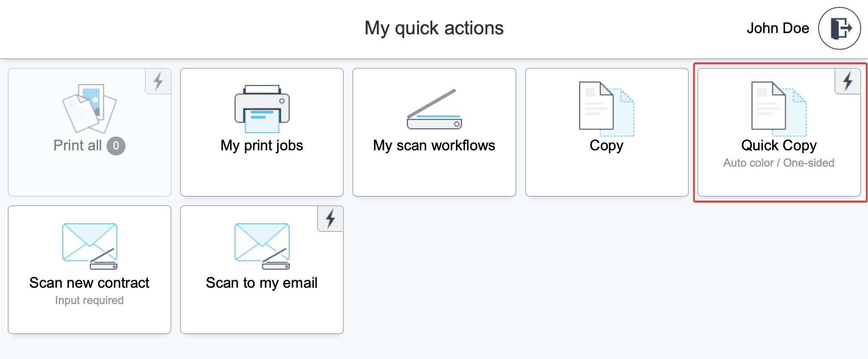
Task: Click the document icon on the Copy tile
Action: coord(606,109)
